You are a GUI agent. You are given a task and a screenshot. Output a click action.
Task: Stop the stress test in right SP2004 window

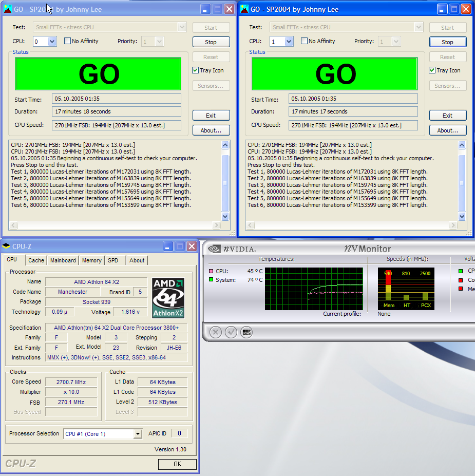448,42
